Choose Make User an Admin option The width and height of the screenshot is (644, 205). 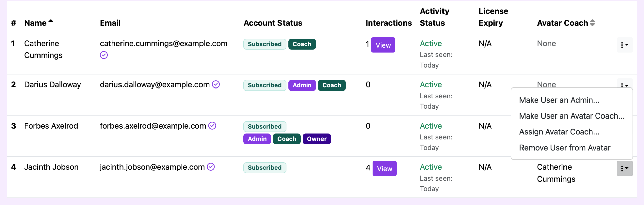[x=559, y=100]
